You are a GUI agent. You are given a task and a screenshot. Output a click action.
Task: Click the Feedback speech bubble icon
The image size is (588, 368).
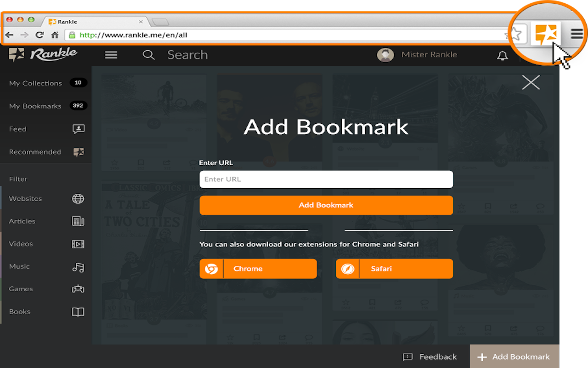(x=407, y=357)
